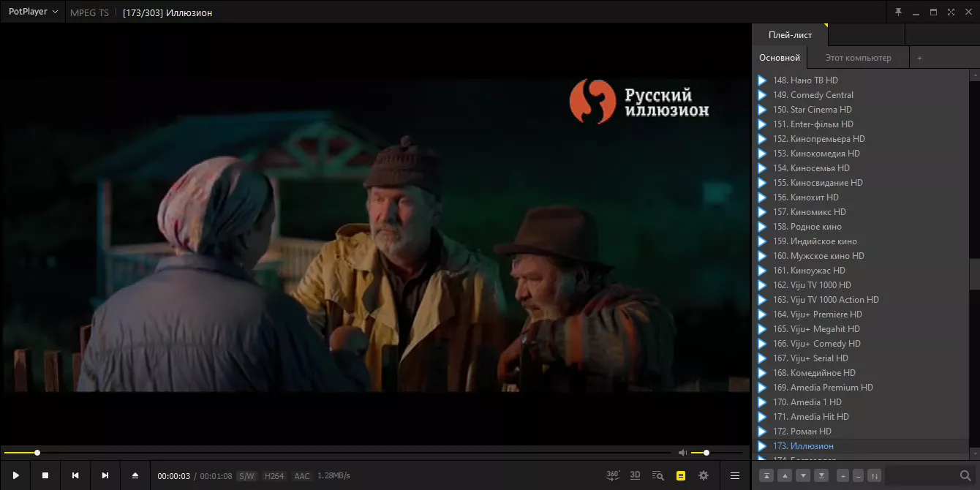The image size is (980, 490).
Task: Move selected playlist item up
Action: click(785, 475)
